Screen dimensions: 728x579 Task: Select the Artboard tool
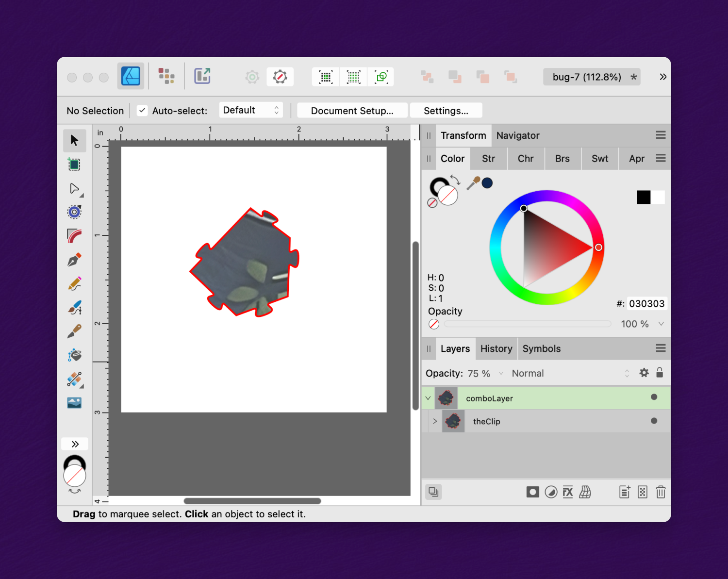[74, 165]
